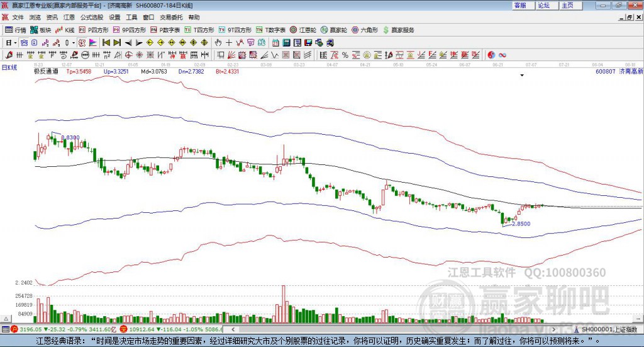Image resolution: width=644 pixels, height=347 pixels.
Task: Open the 浏览 menu
Action: [x=35, y=17]
